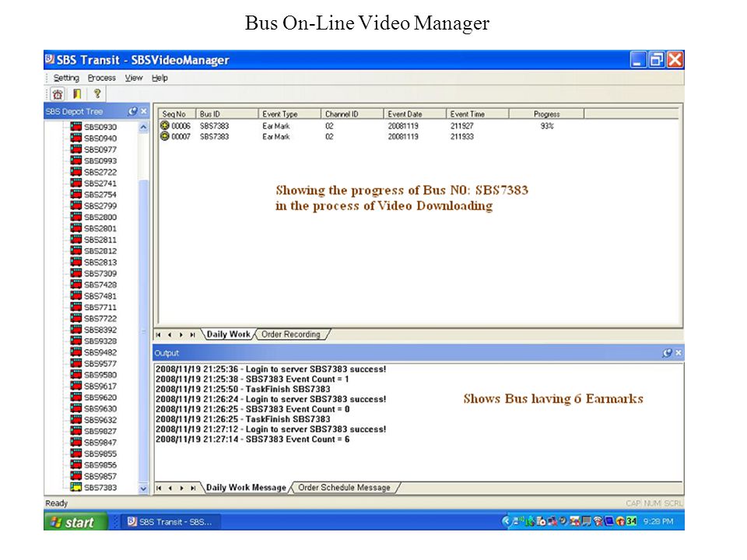Select bus SBS9328 in depot tree
This screenshot has height=560, width=747.
point(100,341)
